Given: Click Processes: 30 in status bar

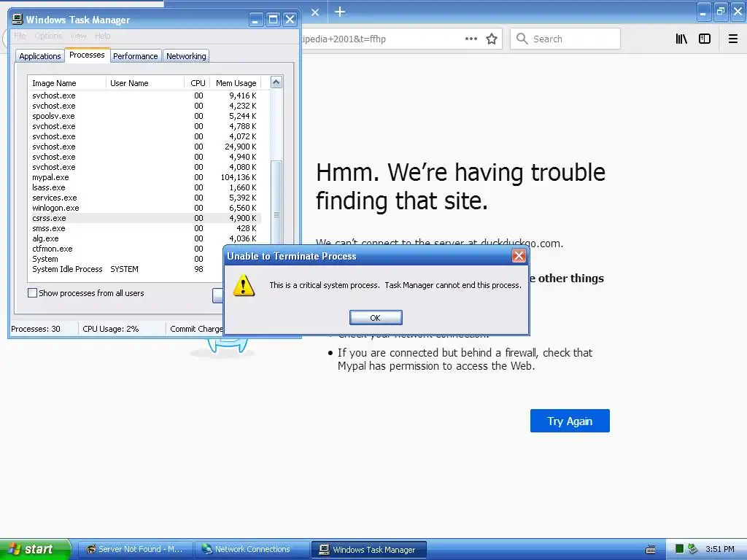Looking at the screenshot, I should point(36,329).
